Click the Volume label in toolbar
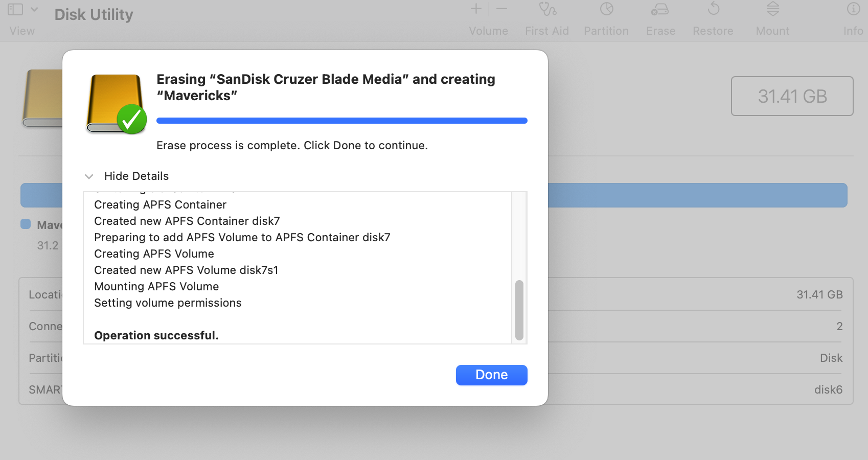Screen dimensions: 868x460 [489, 31]
